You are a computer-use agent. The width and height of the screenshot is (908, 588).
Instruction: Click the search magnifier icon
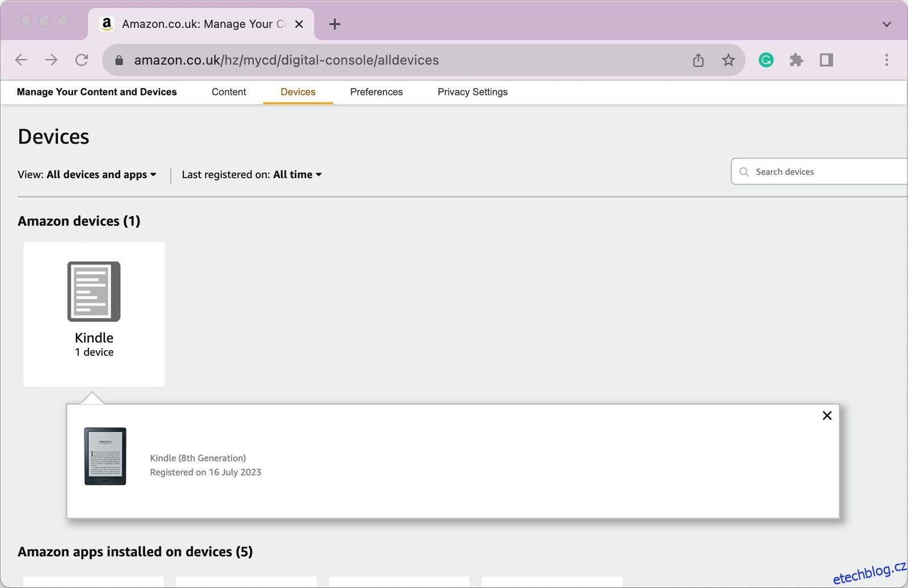744,172
